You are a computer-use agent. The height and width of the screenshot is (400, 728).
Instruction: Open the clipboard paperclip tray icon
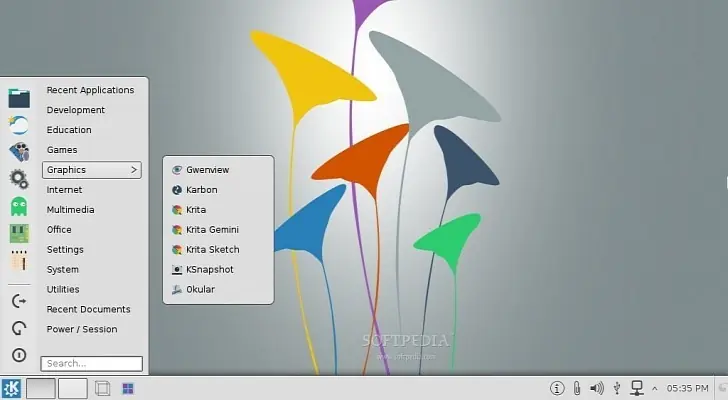pos(577,388)
